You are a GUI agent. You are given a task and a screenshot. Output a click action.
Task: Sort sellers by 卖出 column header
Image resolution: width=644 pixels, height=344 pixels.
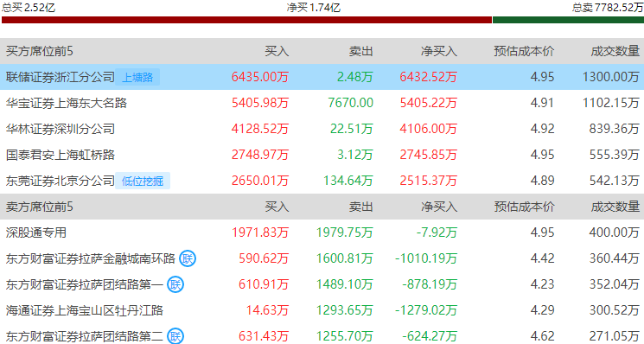(x=360, y=207)
